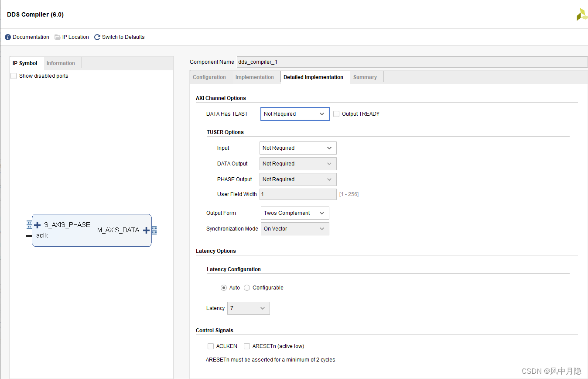Enable Show disabled ports checkbox
The width and height of the screenshot is (588, 379).
click(x=14, y=76)
